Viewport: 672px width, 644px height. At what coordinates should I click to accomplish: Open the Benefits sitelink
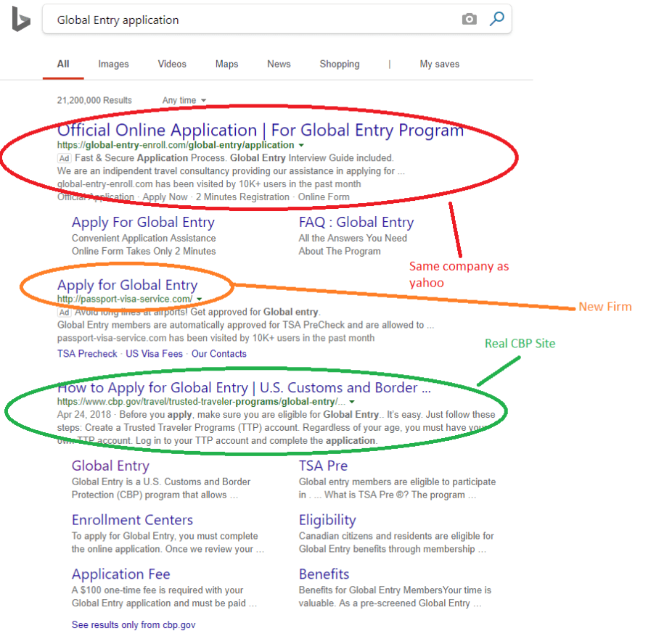pyautogui.click(x=324, y=574)
